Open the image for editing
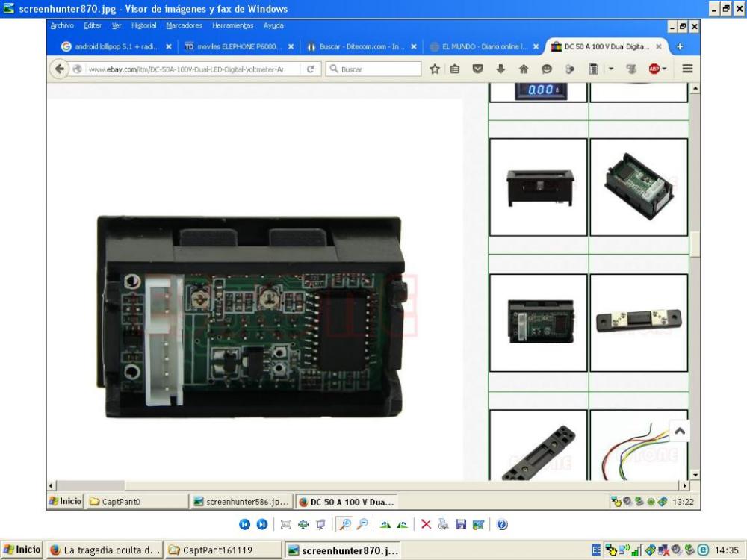The height and width of the screenshot is (560, 747). click(x=478, y=524)
